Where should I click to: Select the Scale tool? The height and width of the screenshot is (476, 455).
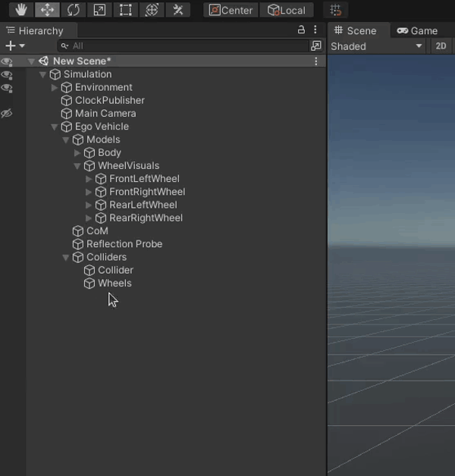[x=99, y=10]
